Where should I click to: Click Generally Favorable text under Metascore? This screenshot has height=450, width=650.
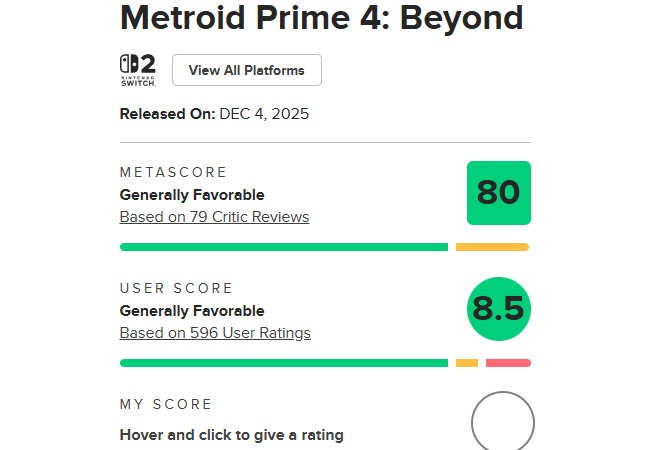(192, 195)
